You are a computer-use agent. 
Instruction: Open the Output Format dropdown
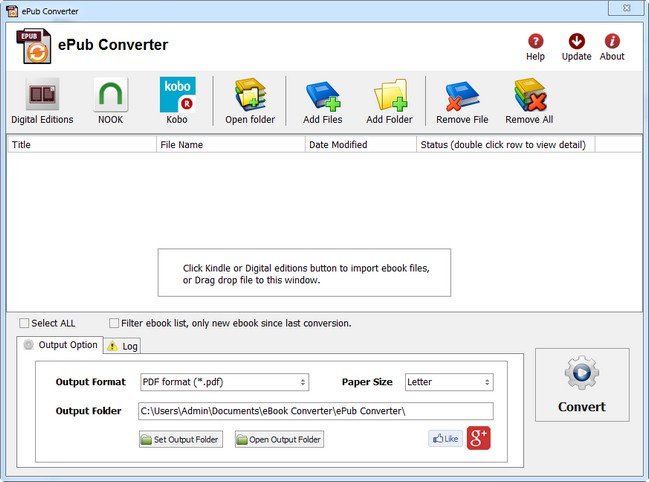(225, 382)
